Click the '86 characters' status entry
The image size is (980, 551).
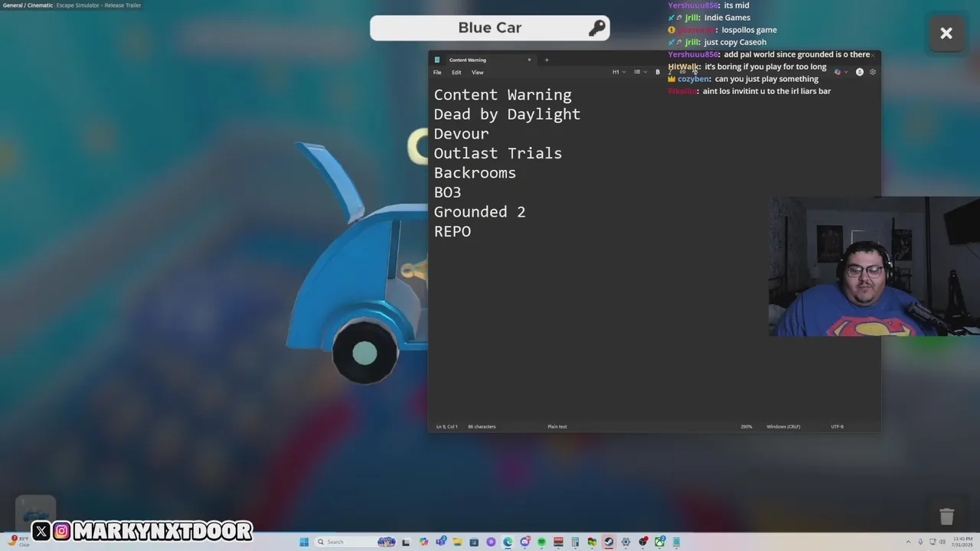(x=482, y=426)
